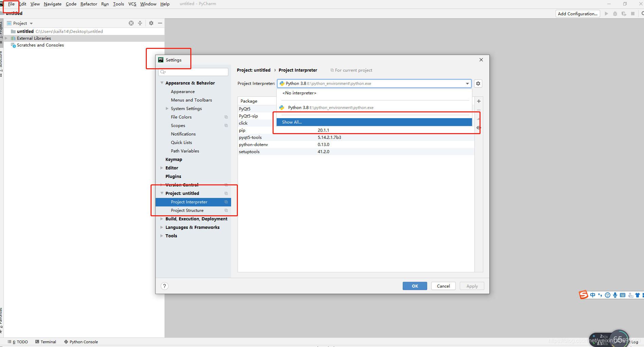The height and width of the screenshot is (347, 644).
Task: Toggle the show early releases eye icon
Action: pos(478,128)
